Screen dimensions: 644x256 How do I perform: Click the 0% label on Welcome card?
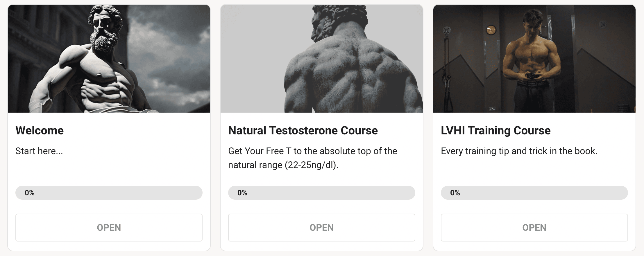tap(30, 193)
